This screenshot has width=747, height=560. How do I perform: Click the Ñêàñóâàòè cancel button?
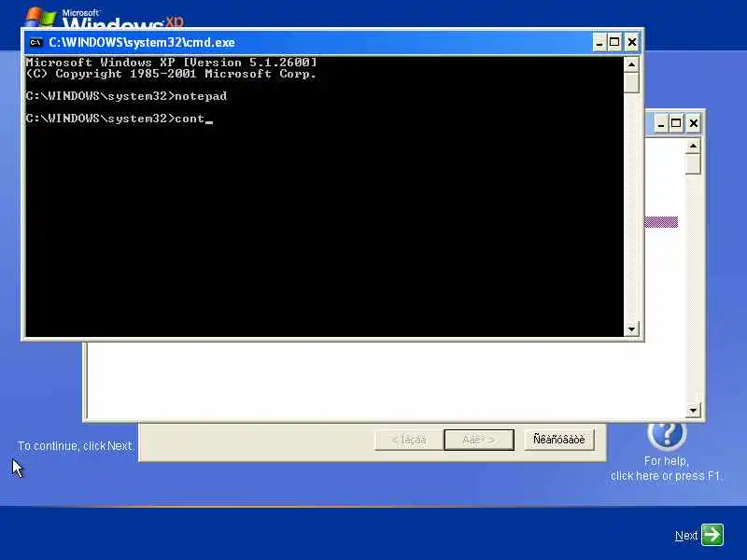(x=558, y=439)
